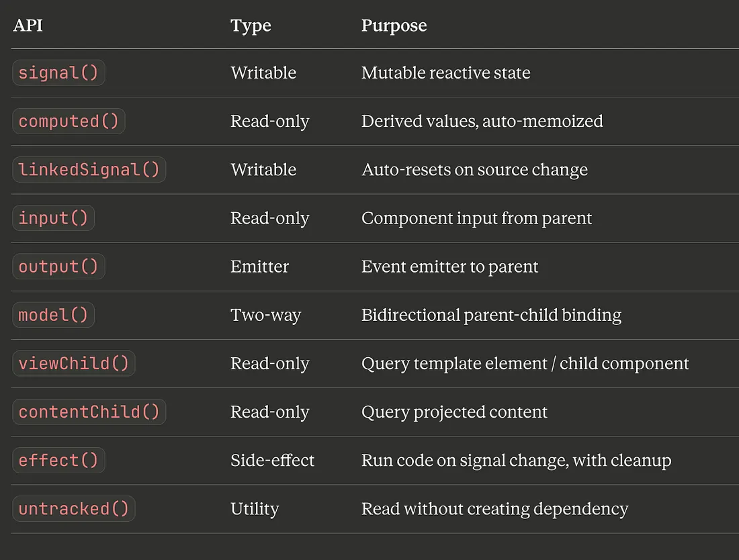Click the contentChild() code label

coord(89,412)
